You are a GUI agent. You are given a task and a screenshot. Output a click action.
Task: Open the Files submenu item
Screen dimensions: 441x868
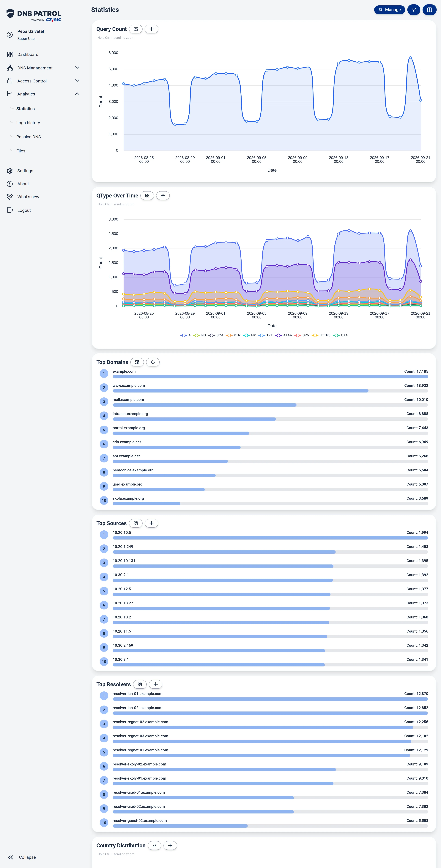21,151
